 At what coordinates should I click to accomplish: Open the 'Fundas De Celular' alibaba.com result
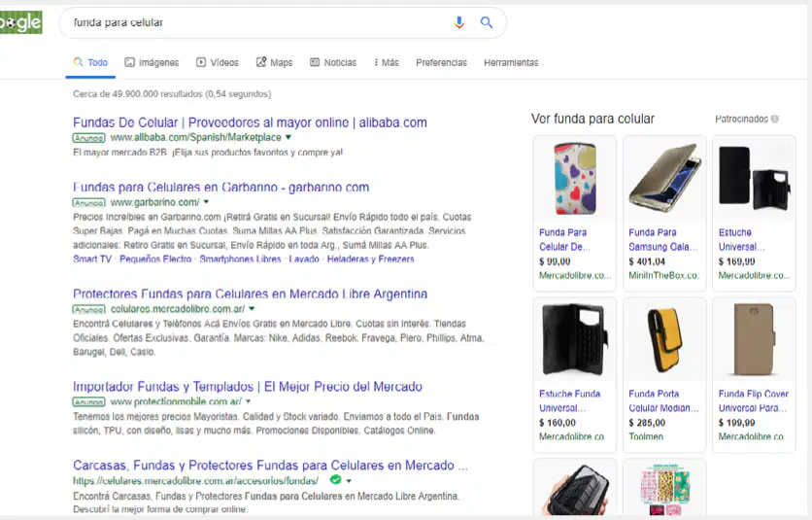(250, 122)
